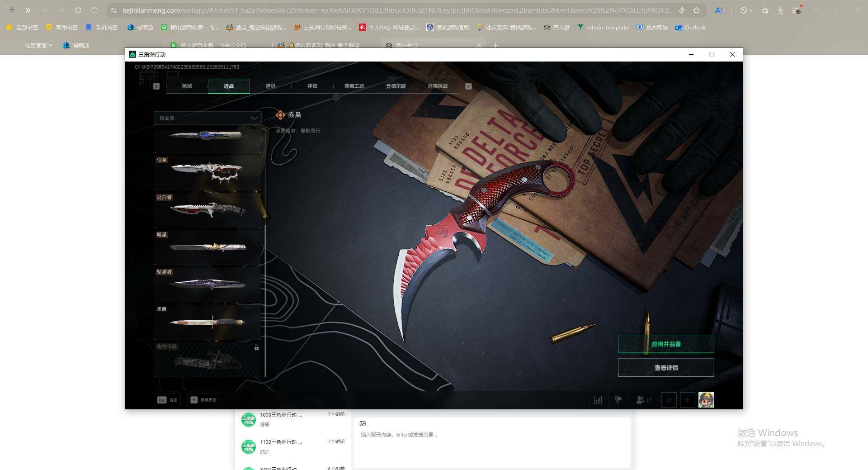868x470 pixels.
Task: Open the browser history dropdown
Action: tap(746, 10)
